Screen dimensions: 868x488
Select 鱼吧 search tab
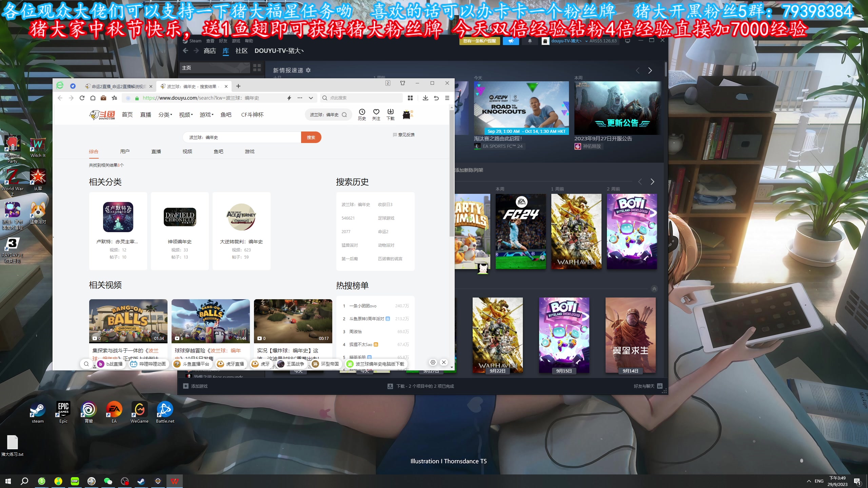[x=218, y=151]
